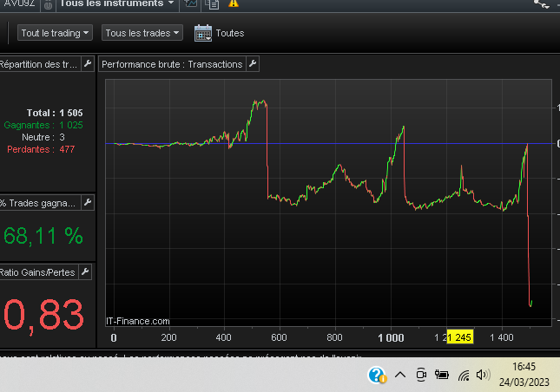This screenshot has height=392, width=560.
Task: Click the yellow 1 245 axis cursor label
Action: pyautogui.click(x=460, y=337)
